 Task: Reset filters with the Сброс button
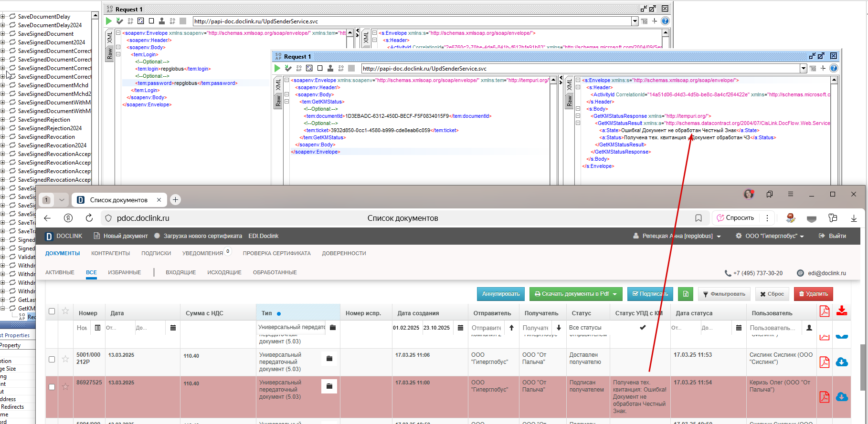click(772, 294)
